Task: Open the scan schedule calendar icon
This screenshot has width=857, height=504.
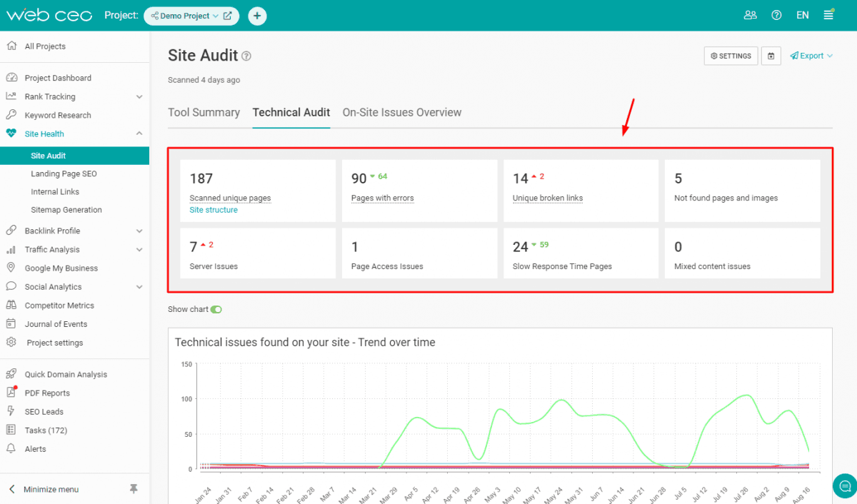Action: tap(771, 56)
